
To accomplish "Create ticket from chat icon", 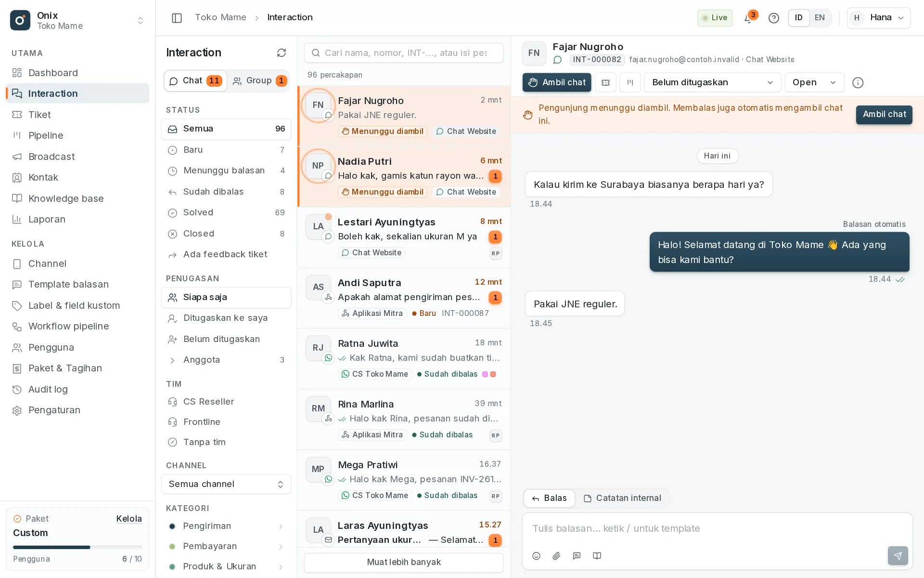I will pos(606,82).
